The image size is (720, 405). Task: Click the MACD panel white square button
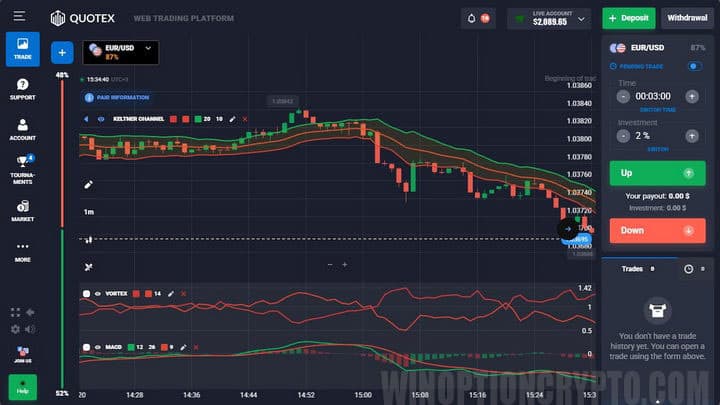(86, 347)
